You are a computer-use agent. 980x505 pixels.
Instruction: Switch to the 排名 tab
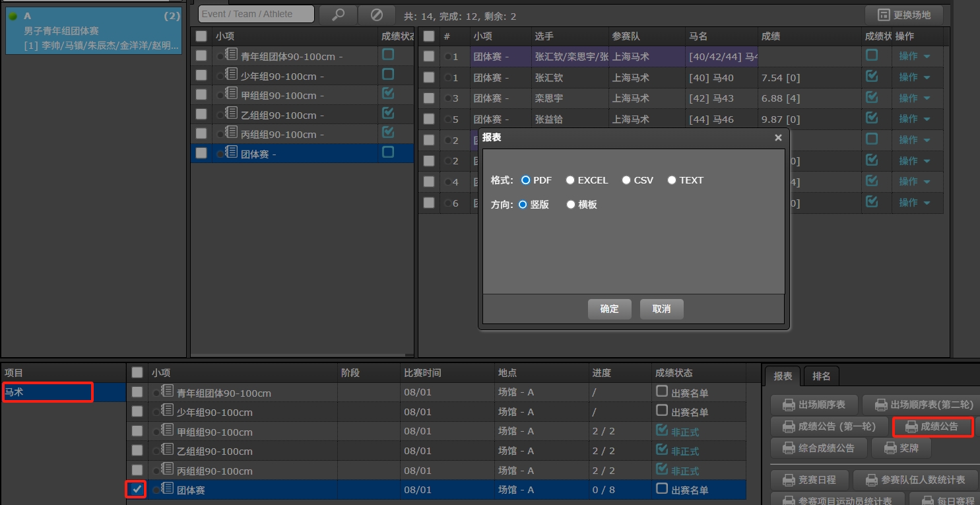tap(821, 376)
